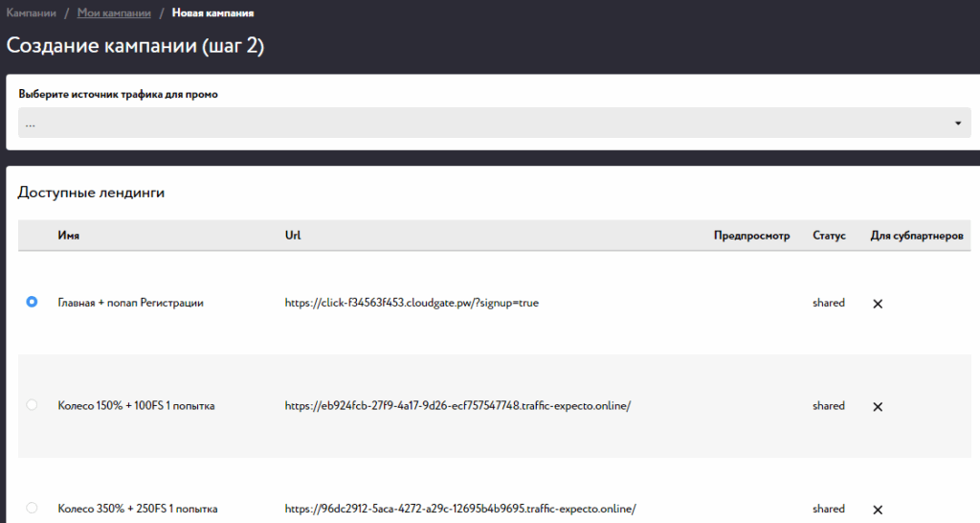This screenshot has height=523, width=980.
Task: Click the Колесо 150% + 100FS landing name
Action: pos(136,406)
